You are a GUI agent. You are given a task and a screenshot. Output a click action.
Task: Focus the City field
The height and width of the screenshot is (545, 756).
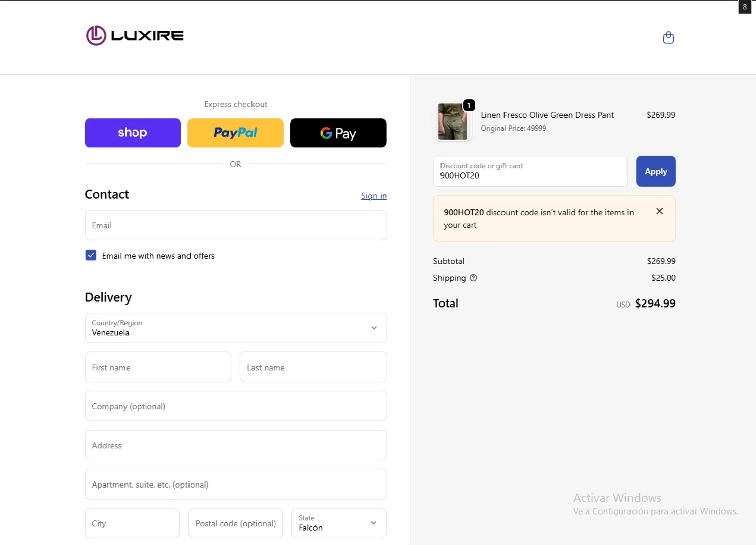(132, 523)
